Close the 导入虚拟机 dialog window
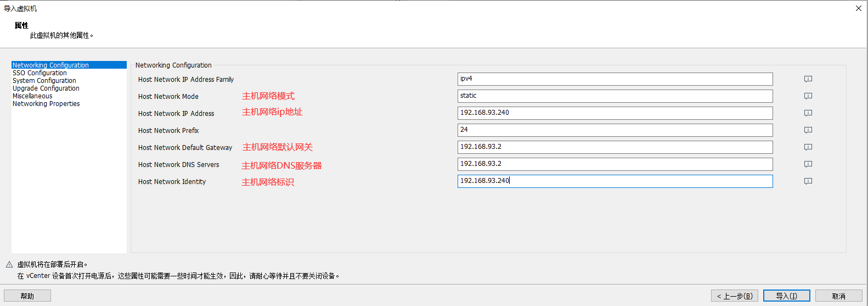The height and width of the screenshot is (306, 868). [859, 8]
